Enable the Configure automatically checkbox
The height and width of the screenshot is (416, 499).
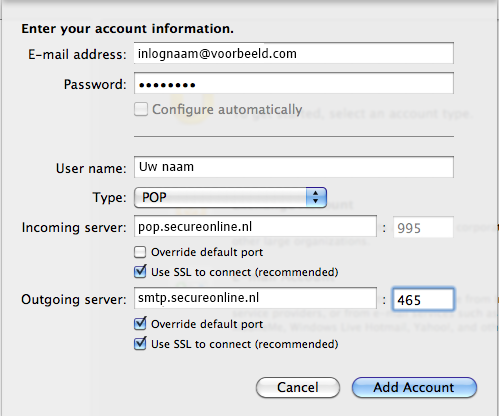pyautogui.click(x=141, y=109)
